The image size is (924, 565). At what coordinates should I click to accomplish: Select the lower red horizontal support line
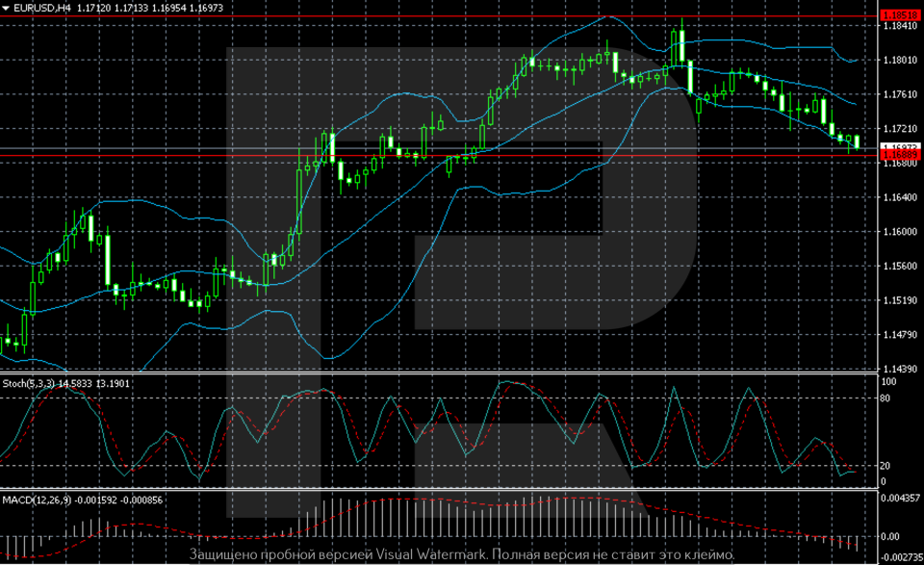[x=433, y=155]
